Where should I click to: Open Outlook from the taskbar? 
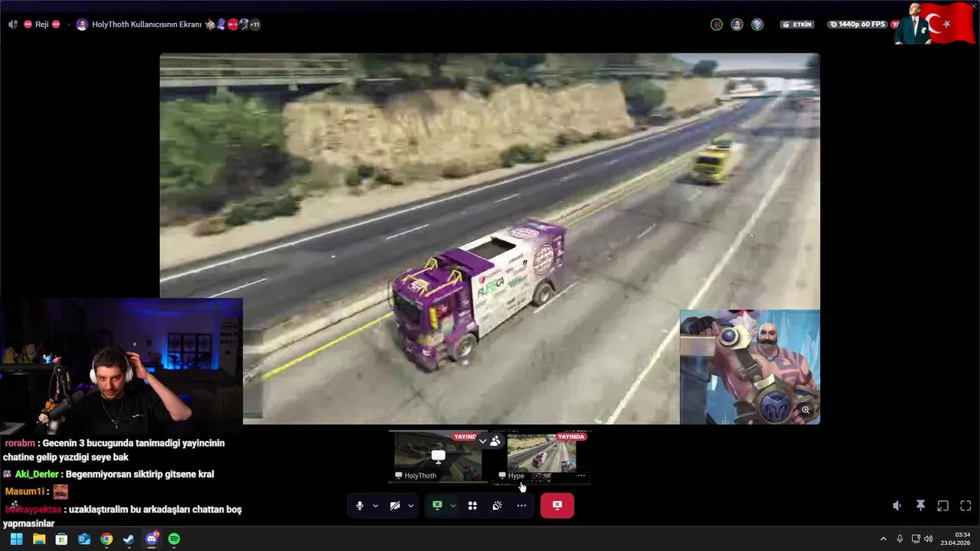pyautogui.click(x=84, y=540)
